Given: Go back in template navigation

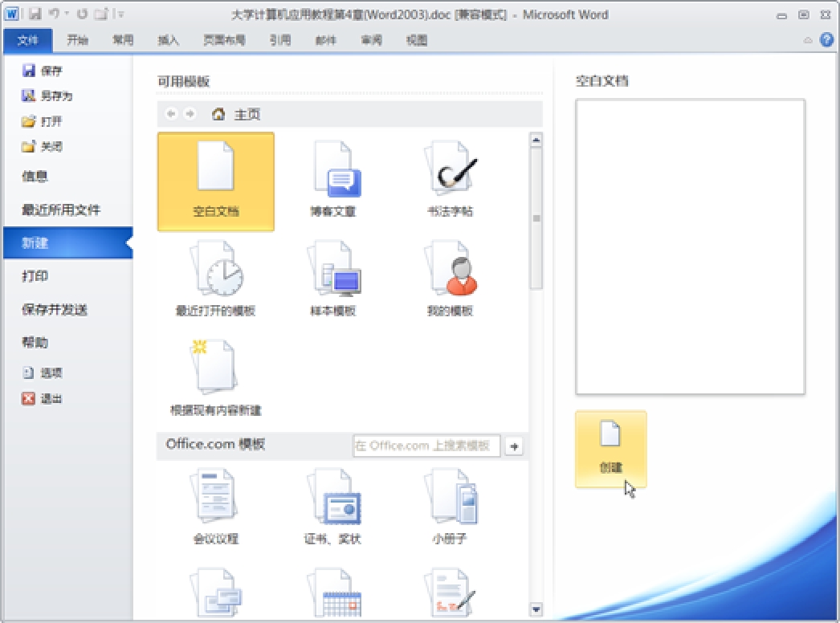Looking at the screenshot, I should coord(171,113).
